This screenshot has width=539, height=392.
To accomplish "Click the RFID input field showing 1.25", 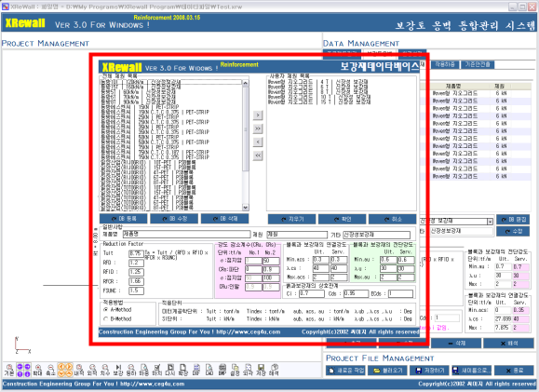I will point(136,272).
